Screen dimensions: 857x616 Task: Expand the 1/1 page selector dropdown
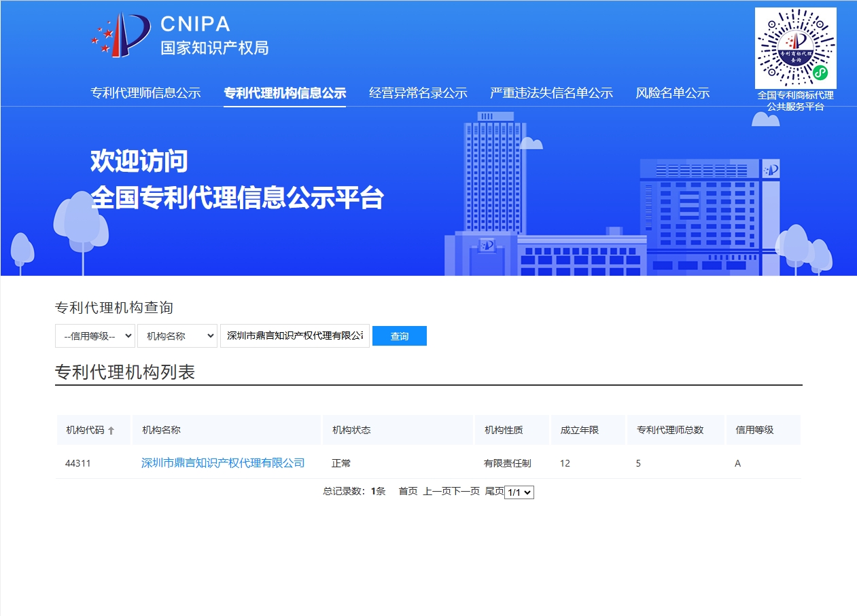click(x=519, y=492)
